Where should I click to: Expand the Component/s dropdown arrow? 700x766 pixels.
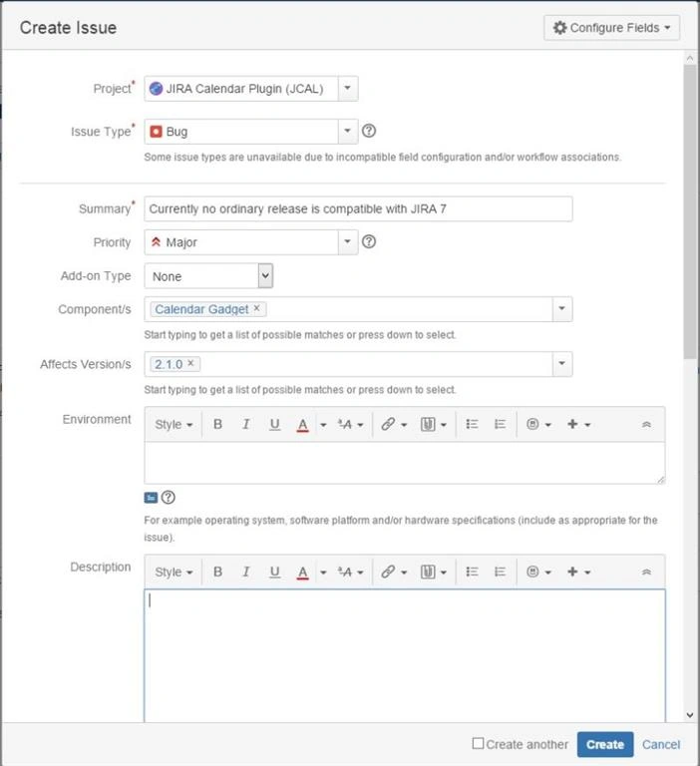(561, 309)
